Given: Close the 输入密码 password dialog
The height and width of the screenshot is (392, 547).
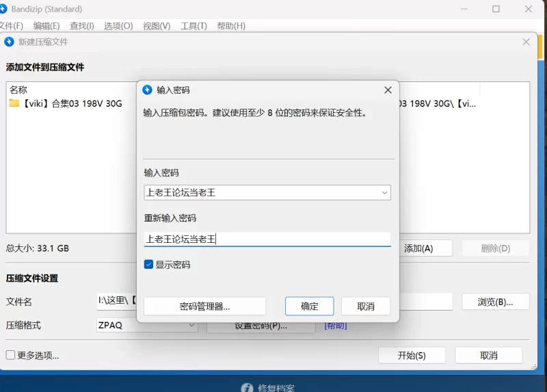Looking at the screenshot, I should 388,90.
